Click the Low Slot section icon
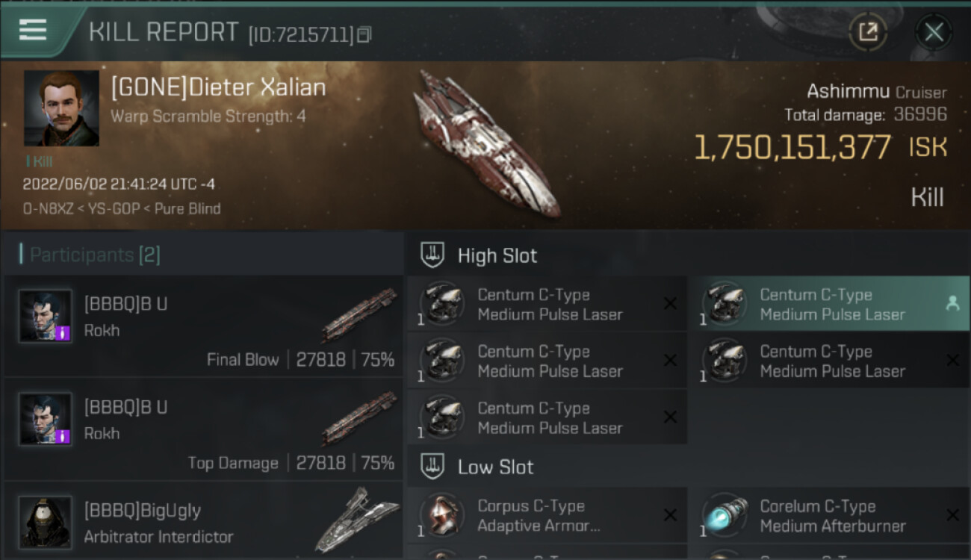Image resolution: width=971 pixels, height=560 pixels. (x=433, y=467)
